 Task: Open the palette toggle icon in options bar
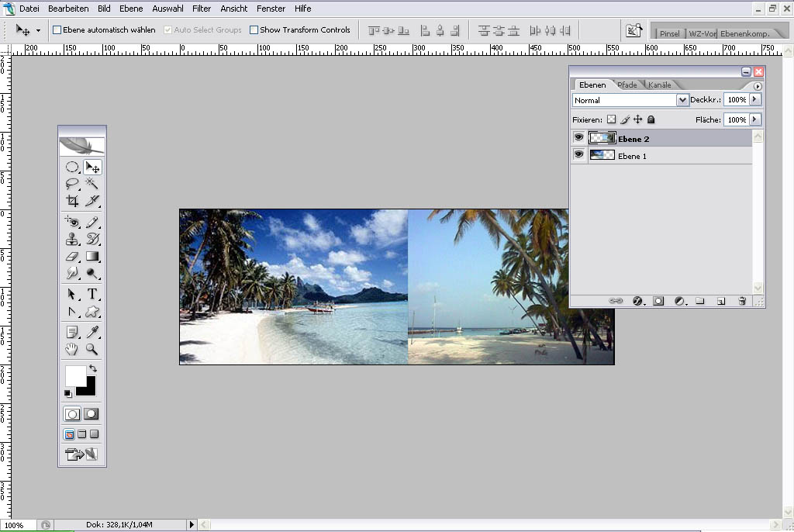point(634,30)
